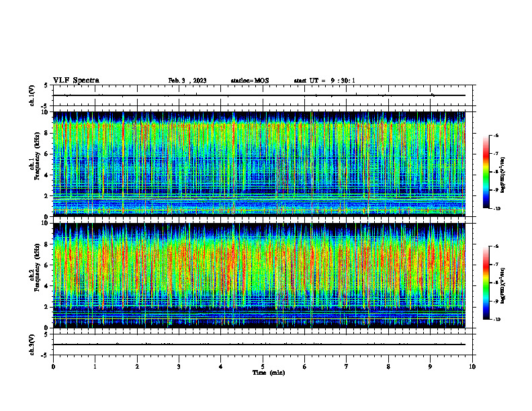Click the ch.1 spectrogram color scale bar
This screenshot has width=532, height=411.
click(x=486, y=172)
